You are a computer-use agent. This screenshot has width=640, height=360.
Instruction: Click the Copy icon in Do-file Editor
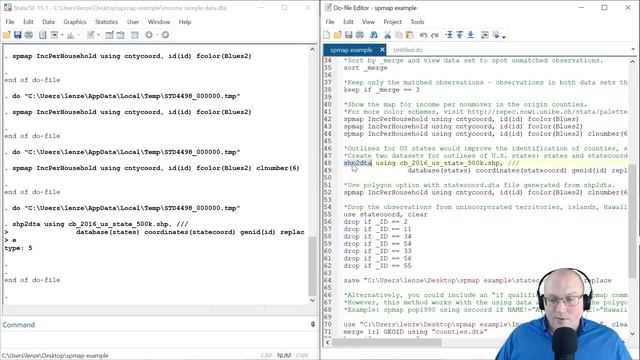point(399,35)
